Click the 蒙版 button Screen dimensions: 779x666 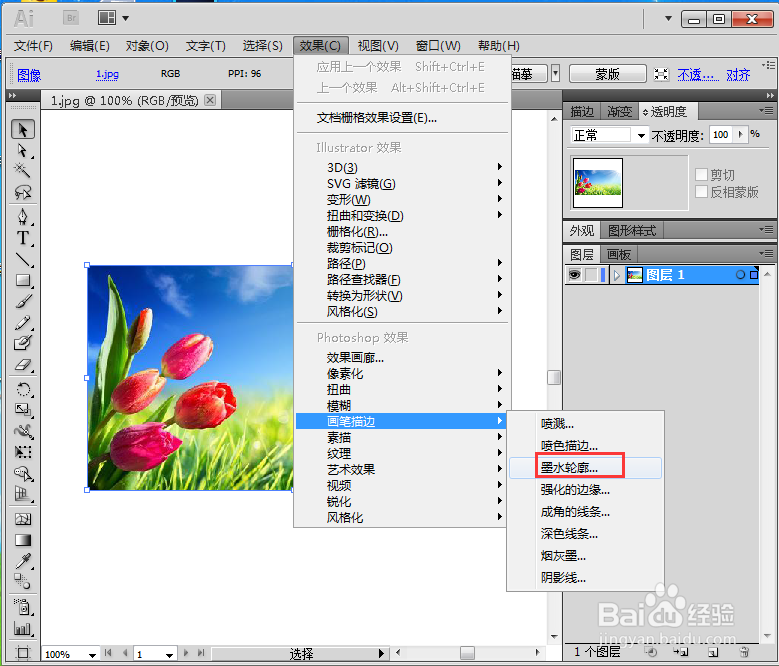(x=608, y=74)
